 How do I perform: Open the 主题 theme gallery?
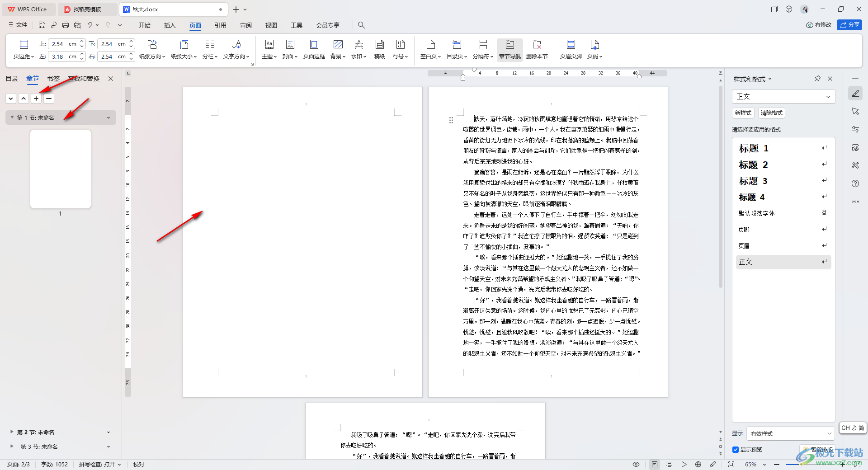[269, 49]
